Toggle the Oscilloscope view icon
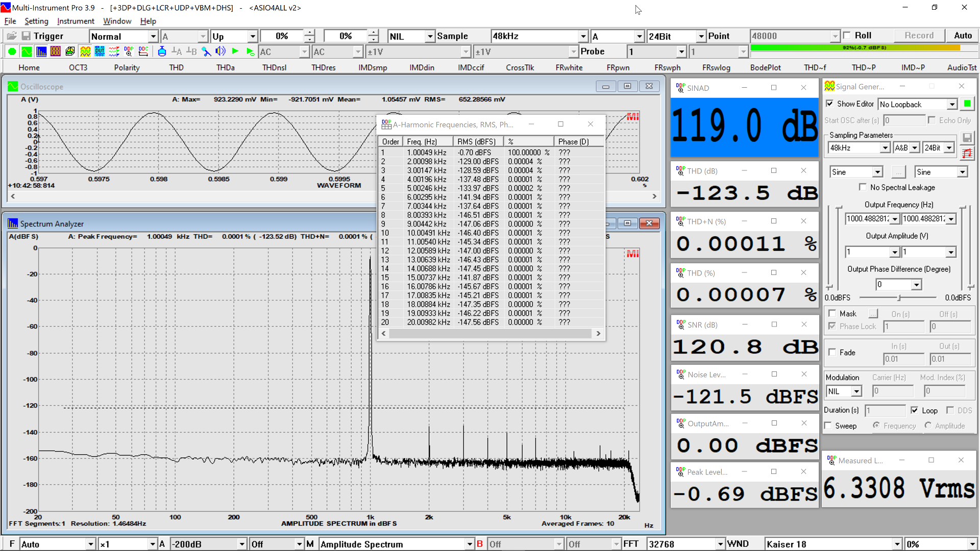The image size is (980, 551). pos(27,51)
